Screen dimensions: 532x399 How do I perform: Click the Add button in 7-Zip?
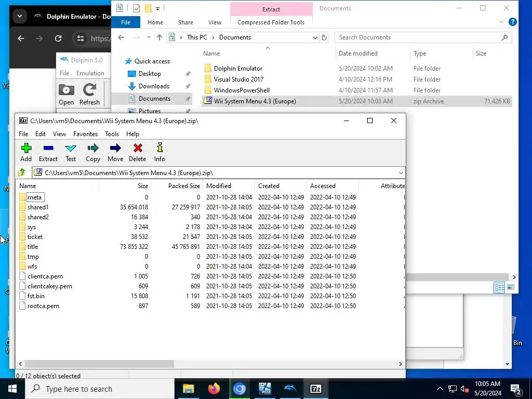click(x=26, y=152)
